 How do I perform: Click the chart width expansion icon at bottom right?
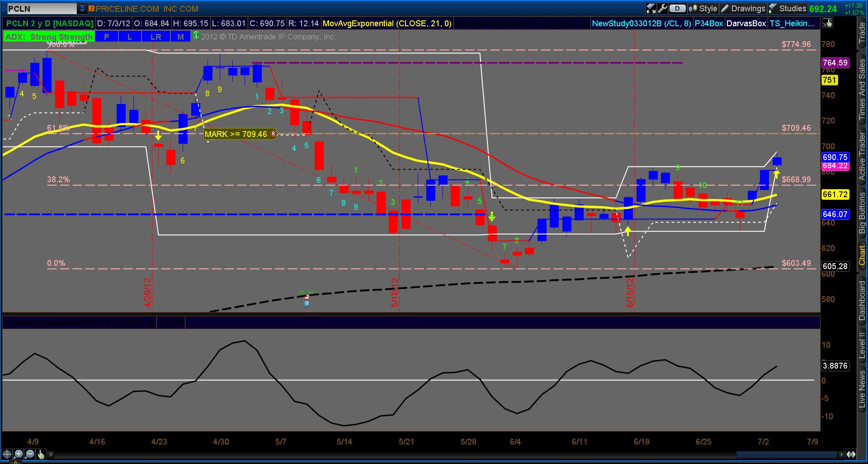coord(851,455)
